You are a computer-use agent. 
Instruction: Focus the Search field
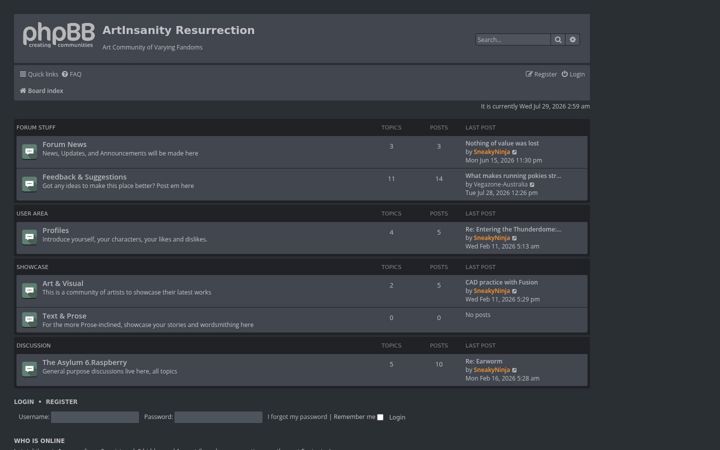click(x=513, y=39)
